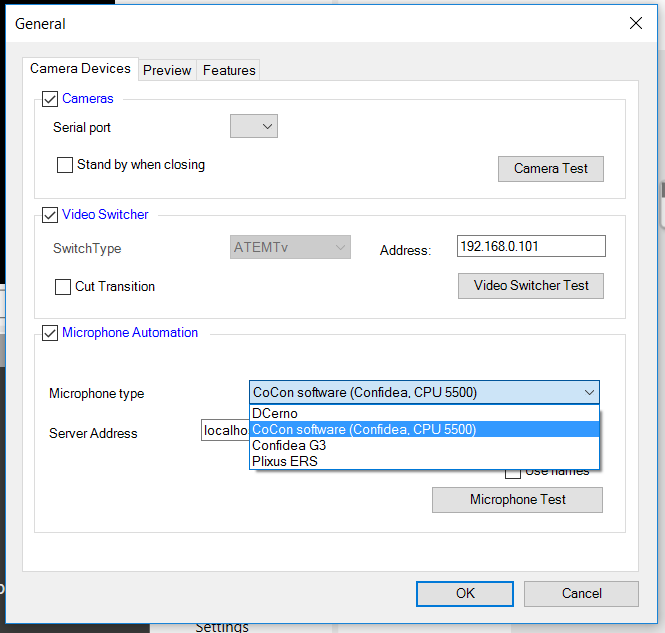Image resolution: width=665 pixels, height=633 pixels.
Task: Switch to the Preview tab
Action: click(167, 70)
